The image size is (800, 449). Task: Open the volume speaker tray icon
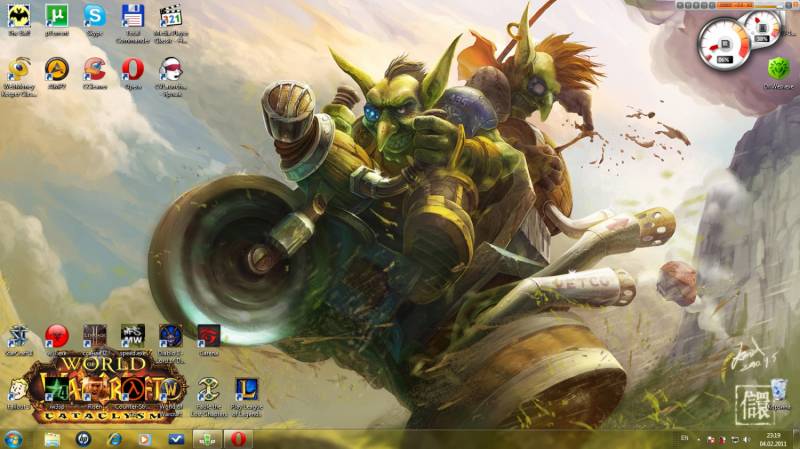click(747, 439)
